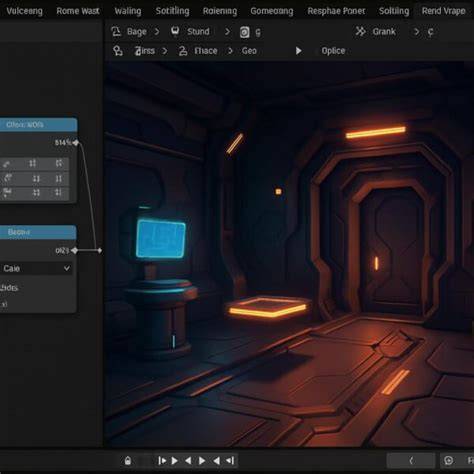
Task: Click the Geo breadcrumb label
Action: 249,51
